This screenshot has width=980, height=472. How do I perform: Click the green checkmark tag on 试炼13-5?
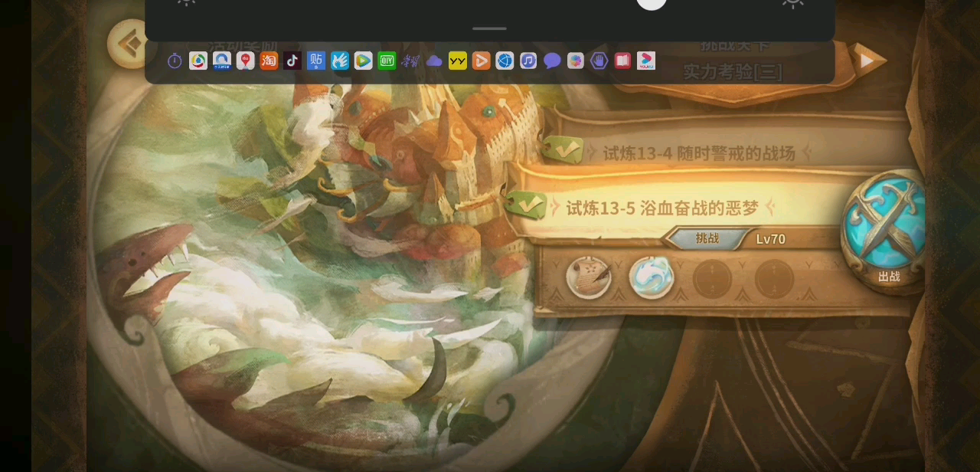pos(525,204)
